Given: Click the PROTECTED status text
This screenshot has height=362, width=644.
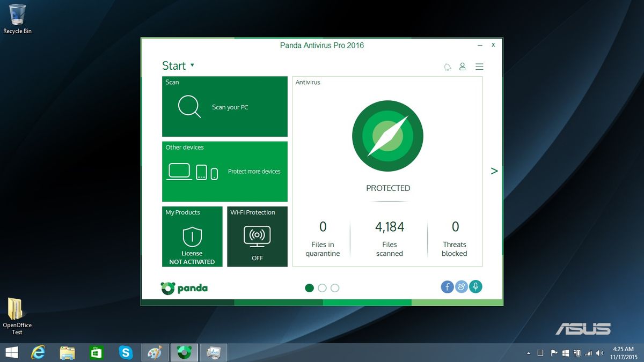Looking at the screenshot, I should point(388,188).
